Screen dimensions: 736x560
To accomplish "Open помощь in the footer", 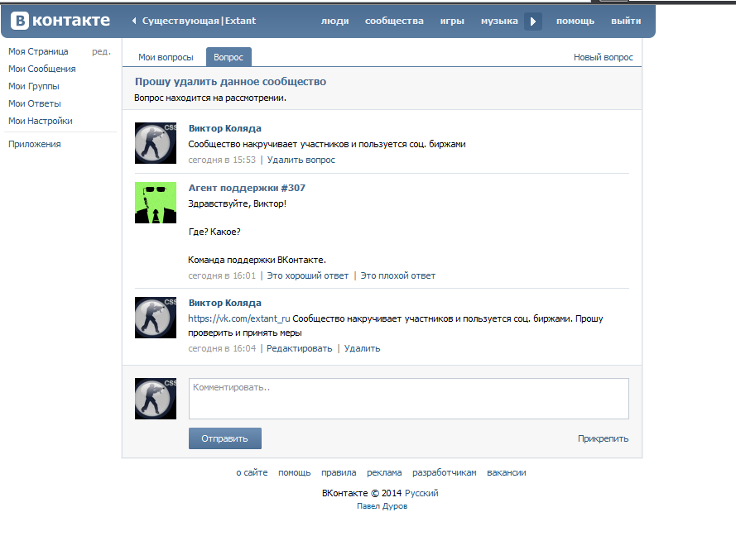I will [x=294, y=473].
